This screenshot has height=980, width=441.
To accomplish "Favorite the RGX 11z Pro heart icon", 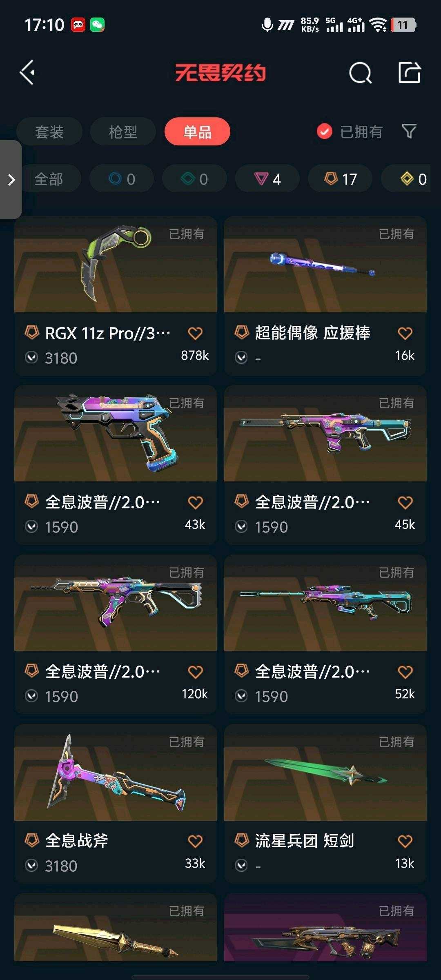I will tap(195, 334).
